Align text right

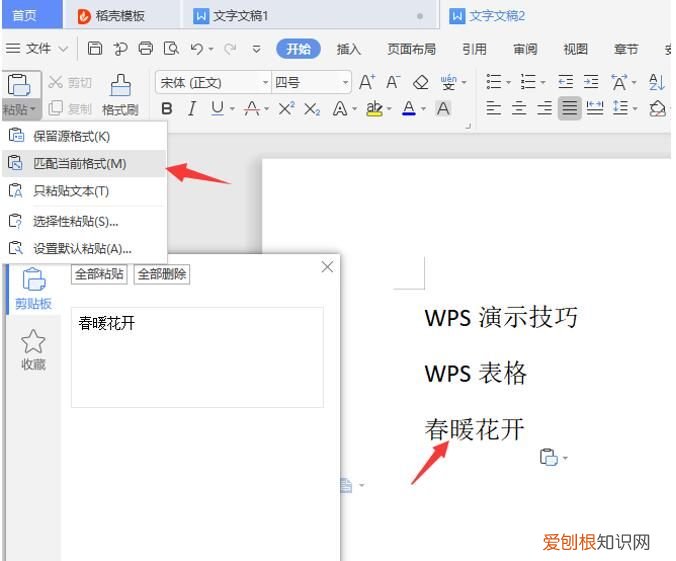coord(545,108)
